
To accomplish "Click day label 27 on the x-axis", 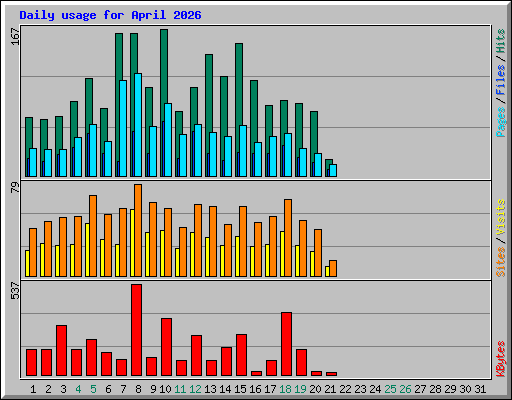I will [420, 389].
